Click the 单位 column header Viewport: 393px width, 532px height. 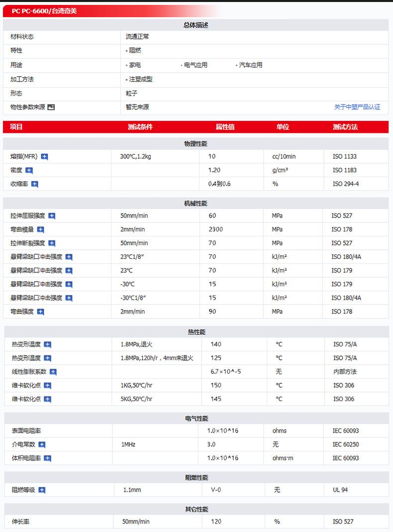click(x=283, y=127)
